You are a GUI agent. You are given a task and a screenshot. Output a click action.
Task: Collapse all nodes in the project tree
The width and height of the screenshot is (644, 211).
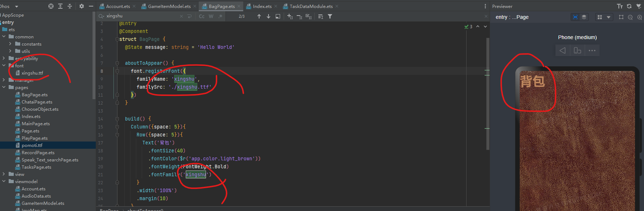tap(70, 6)
